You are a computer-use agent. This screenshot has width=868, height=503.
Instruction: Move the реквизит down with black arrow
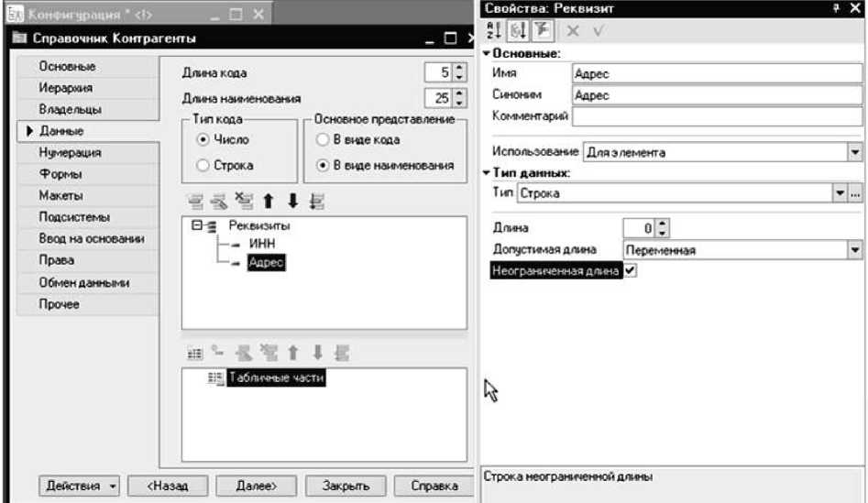292,201
